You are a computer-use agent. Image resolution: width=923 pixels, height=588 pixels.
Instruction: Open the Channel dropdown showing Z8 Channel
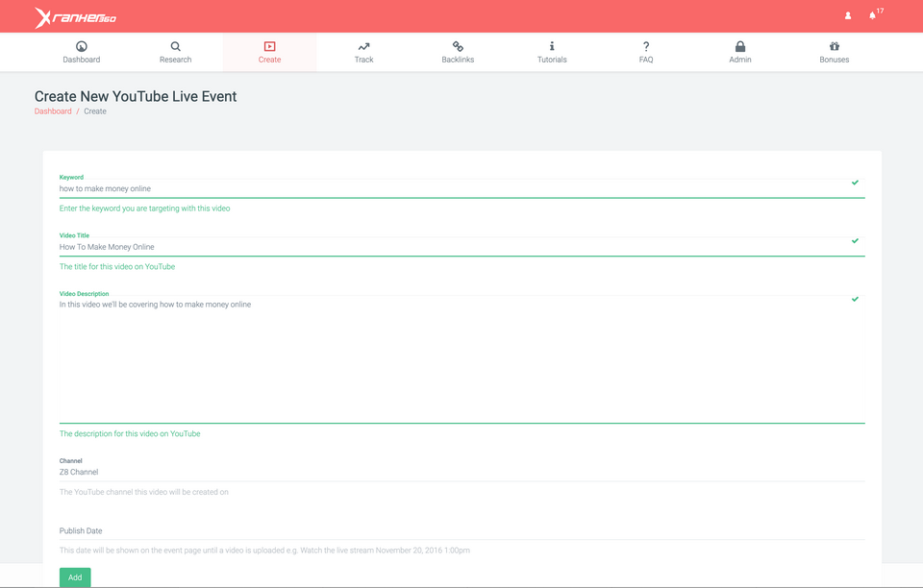(x=461, y=472)
